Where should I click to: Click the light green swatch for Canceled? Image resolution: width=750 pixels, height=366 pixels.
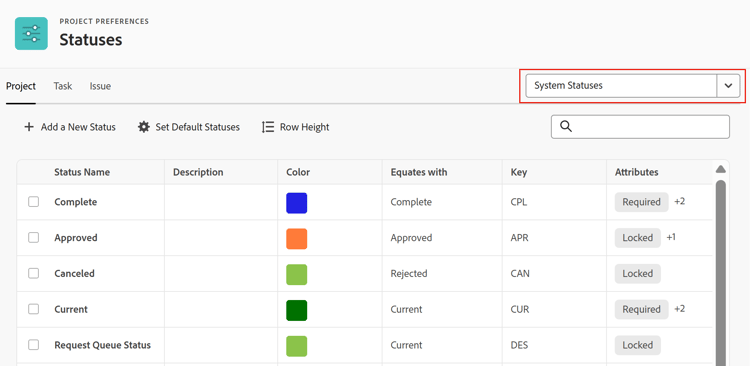[297, 275]
